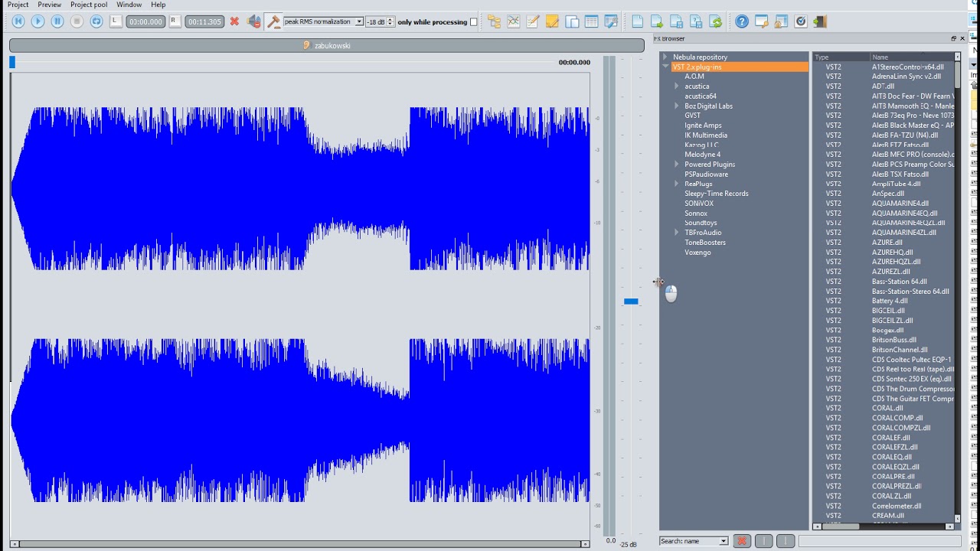Expand the ReaPlugs folder
The width and height of the screenshot is (980, 551).
point(677,184)
